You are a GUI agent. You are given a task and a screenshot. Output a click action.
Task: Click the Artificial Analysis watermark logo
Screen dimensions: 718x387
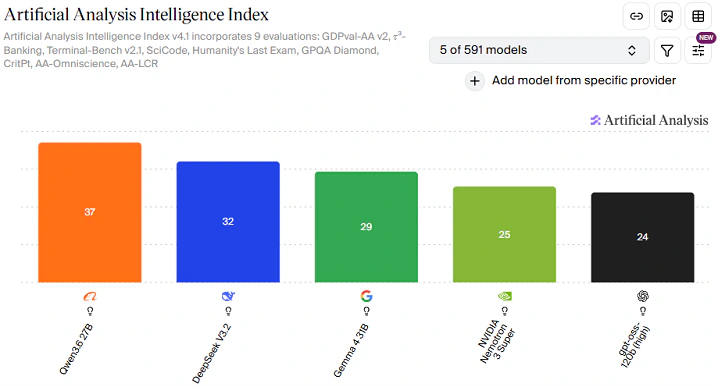tap(649, 120)
